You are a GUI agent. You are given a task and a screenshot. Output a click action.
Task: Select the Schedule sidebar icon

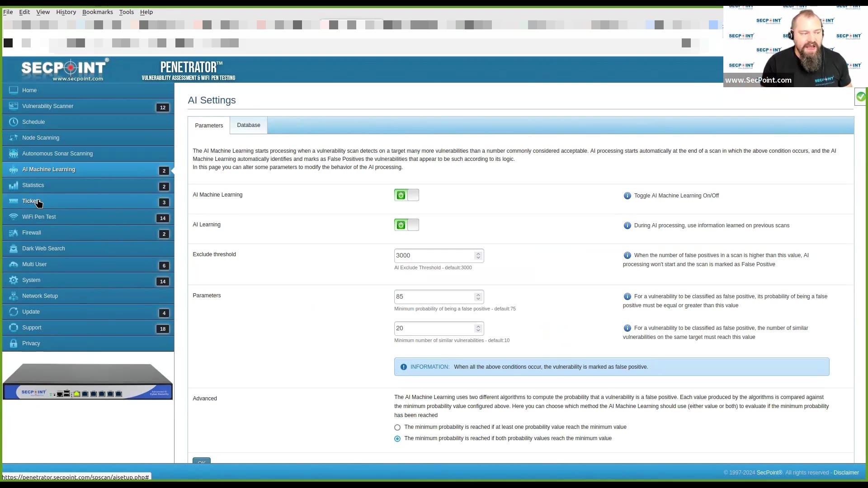(14, 122)
